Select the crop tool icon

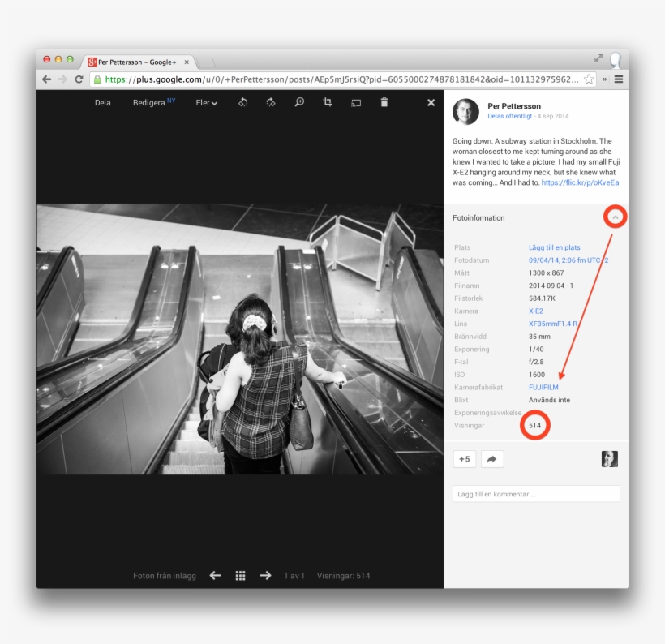point(328,102)
